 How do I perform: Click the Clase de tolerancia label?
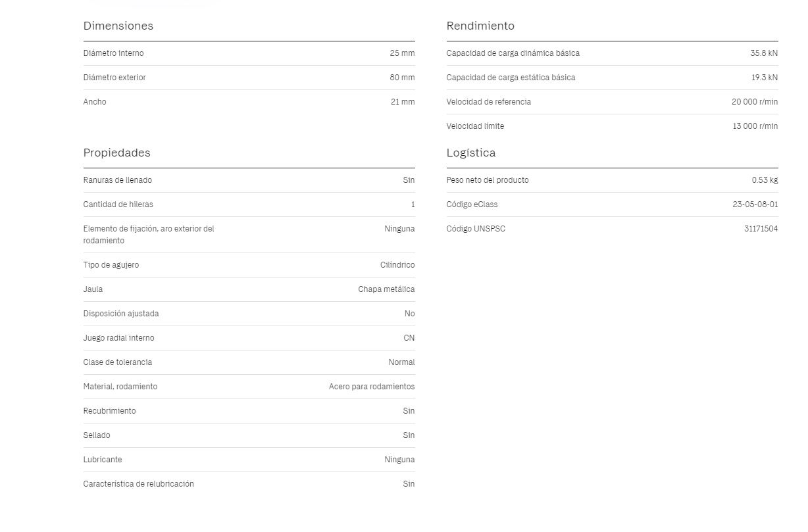118,362
